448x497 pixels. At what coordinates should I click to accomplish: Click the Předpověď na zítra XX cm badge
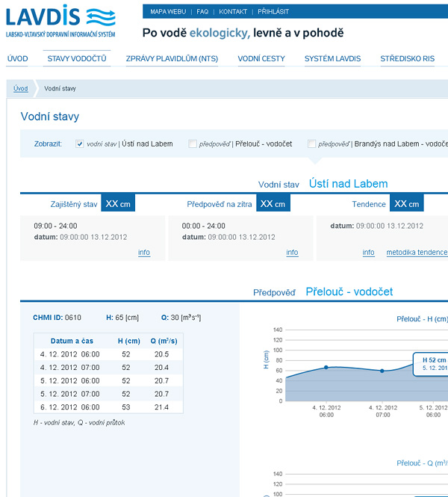(273, 203)
